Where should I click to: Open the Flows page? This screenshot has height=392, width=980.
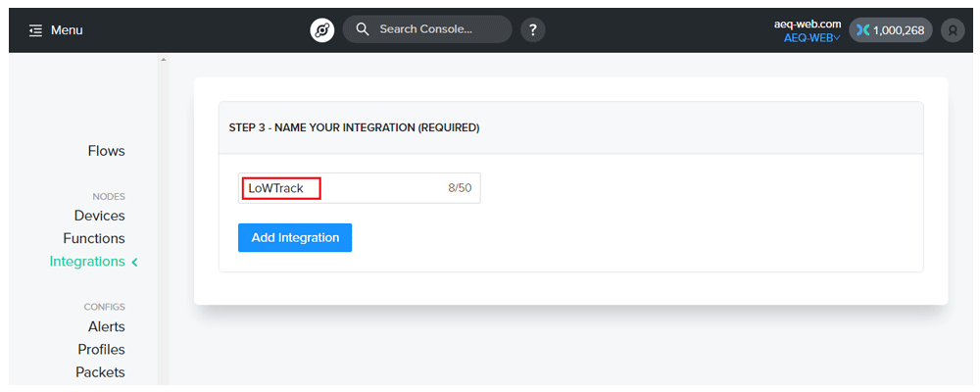[106, 151]
